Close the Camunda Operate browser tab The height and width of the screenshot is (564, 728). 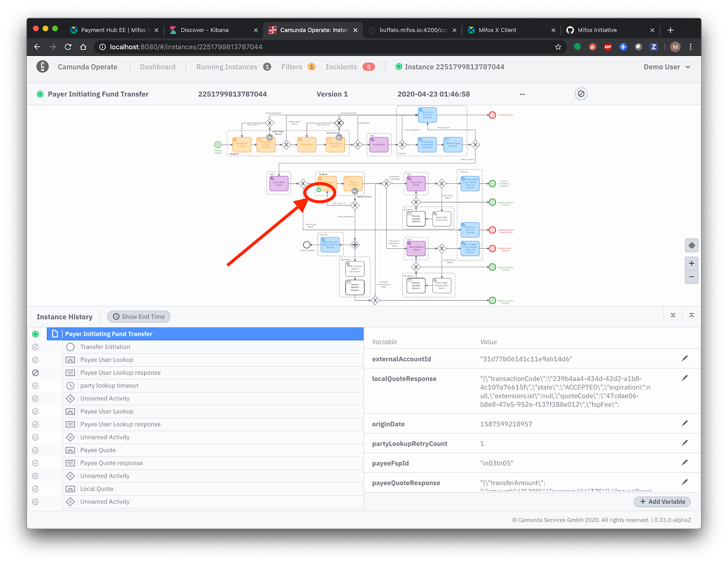pos(355,30)
